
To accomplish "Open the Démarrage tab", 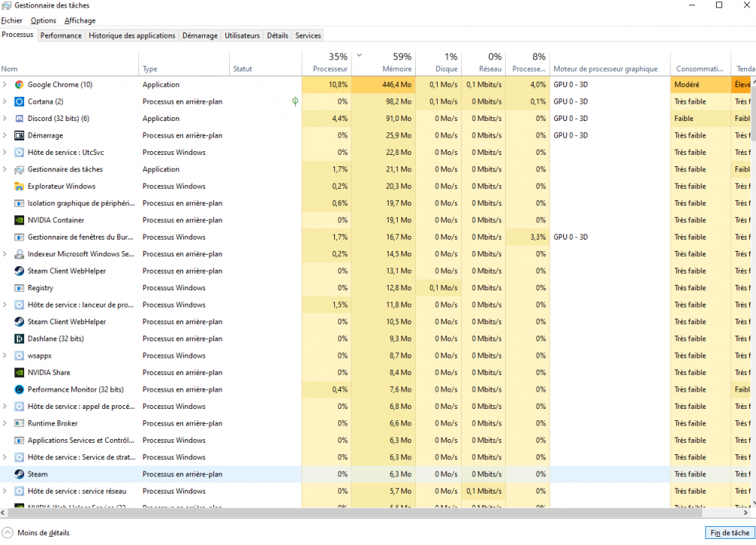I will 200,36.
